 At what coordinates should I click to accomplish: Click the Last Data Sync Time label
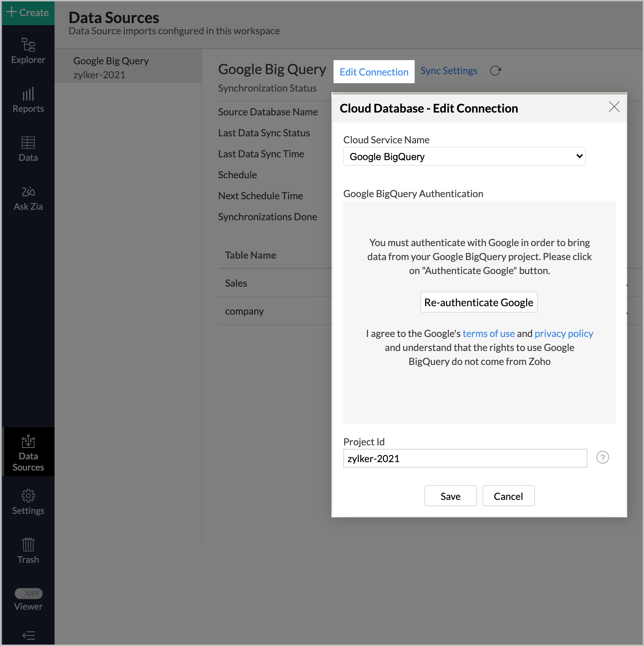pyautogui.click(x=261, y=154)
